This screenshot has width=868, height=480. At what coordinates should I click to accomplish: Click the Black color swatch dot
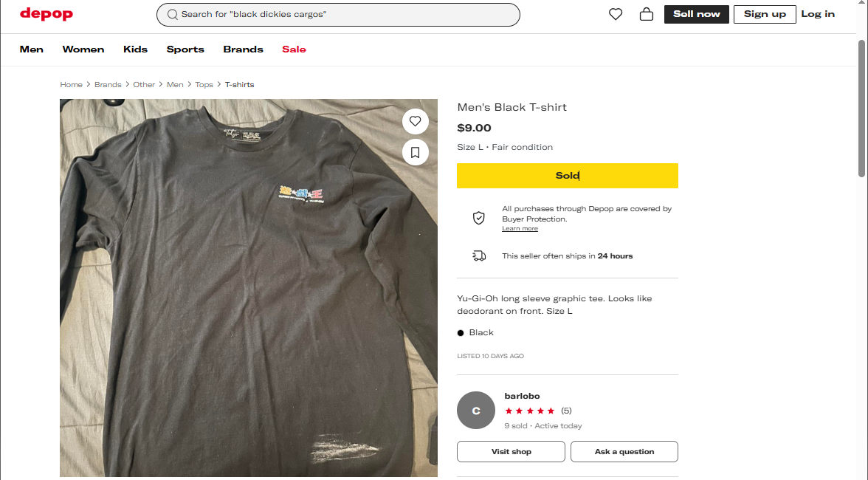tap(461, 333)
